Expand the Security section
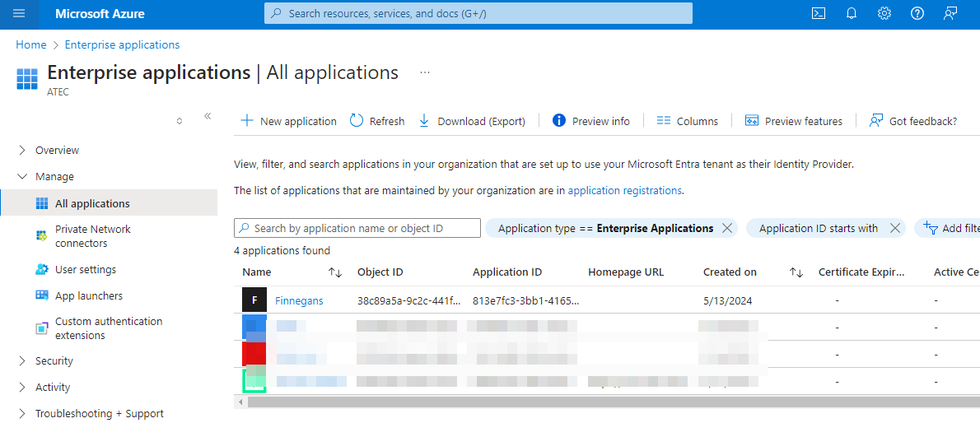Viewport: 980px width, 423px height. tap(54, 361)
